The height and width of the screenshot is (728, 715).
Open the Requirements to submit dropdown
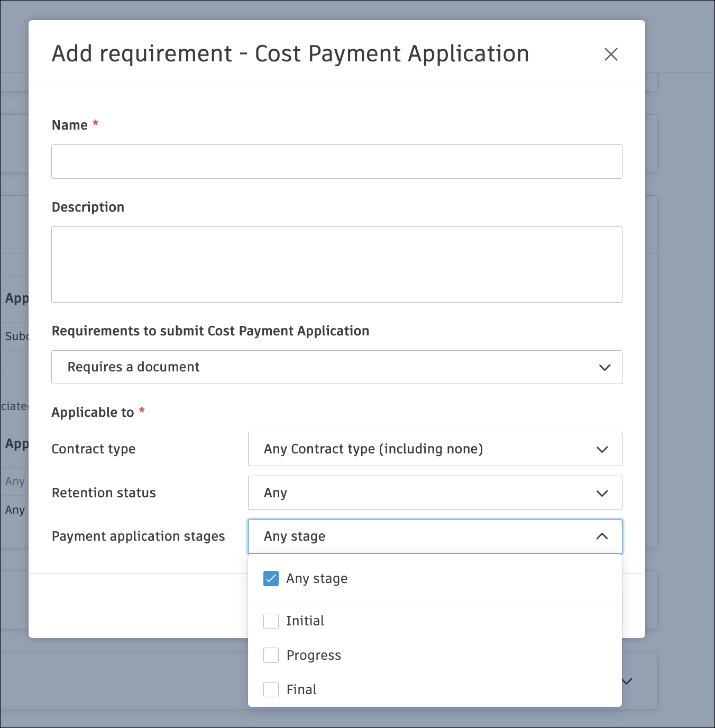[604, 367]
